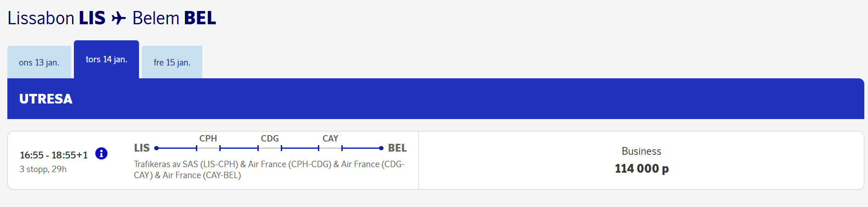Switch to the "fre 15 jan." tab

click(172, 63)
